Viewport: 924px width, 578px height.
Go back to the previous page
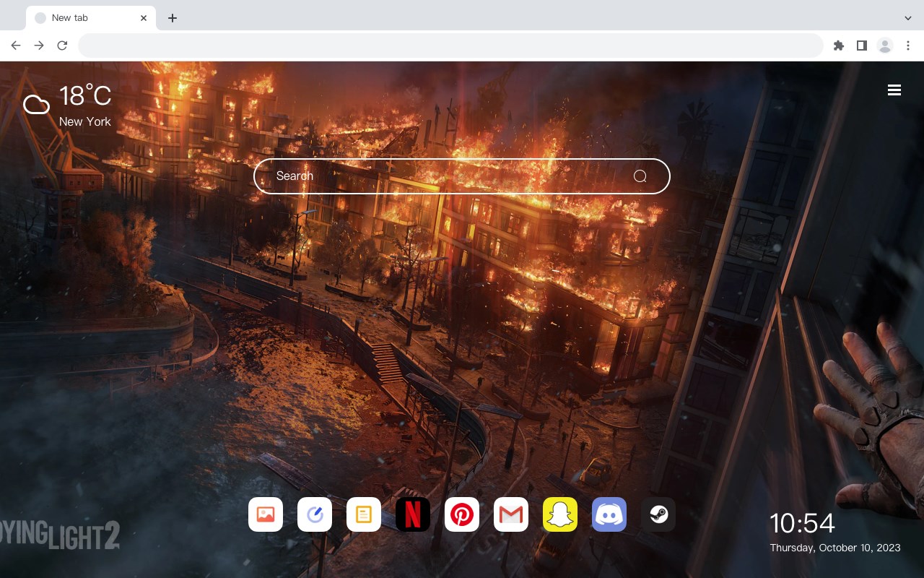pyautogui.click(x=16, y=46)
